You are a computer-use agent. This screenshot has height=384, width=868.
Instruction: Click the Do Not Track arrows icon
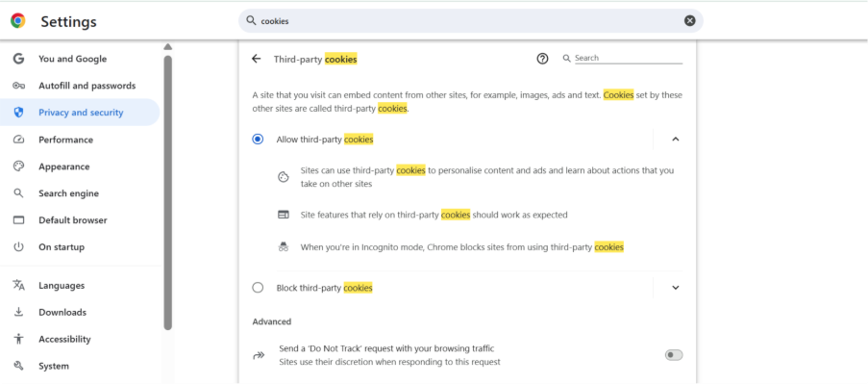pyautogui.click(x=259, y=355)
